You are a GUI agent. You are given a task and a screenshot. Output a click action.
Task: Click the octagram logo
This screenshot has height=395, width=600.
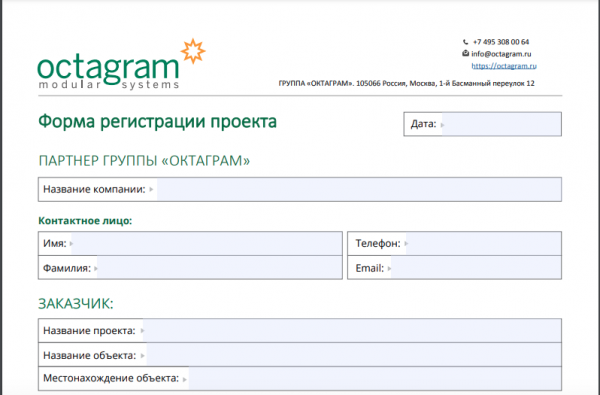121,65
